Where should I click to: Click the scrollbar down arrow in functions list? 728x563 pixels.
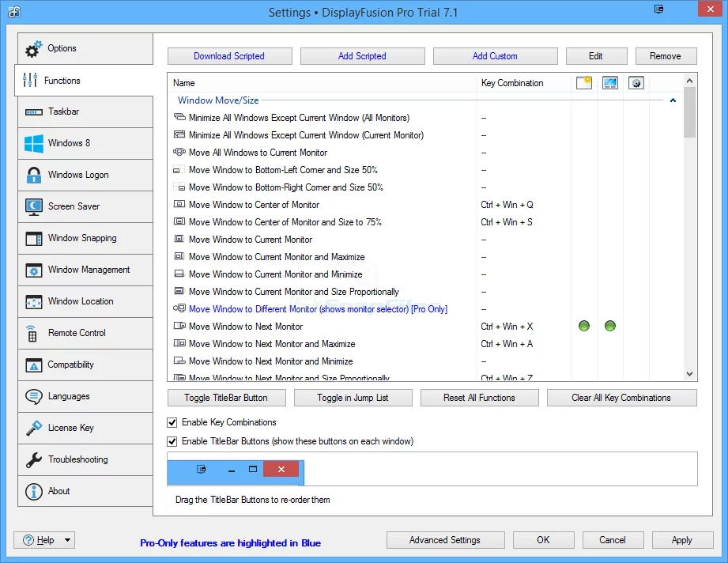tap(690, 374)
